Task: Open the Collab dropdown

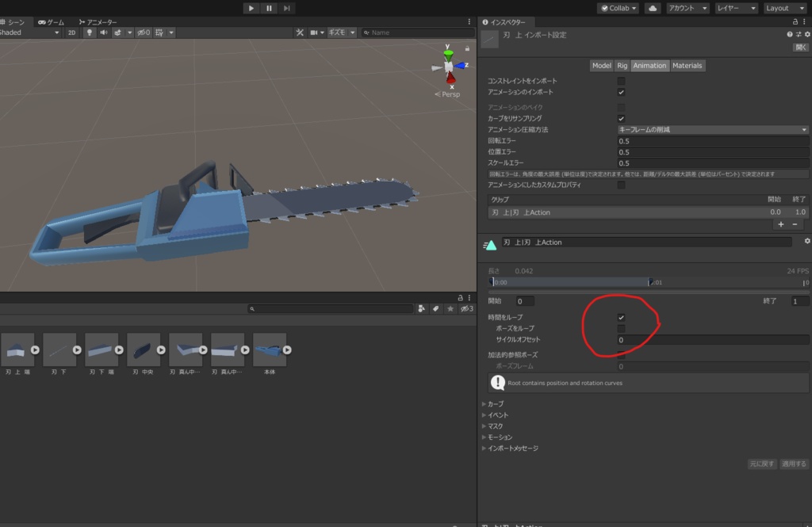Action: pos(619,8)
